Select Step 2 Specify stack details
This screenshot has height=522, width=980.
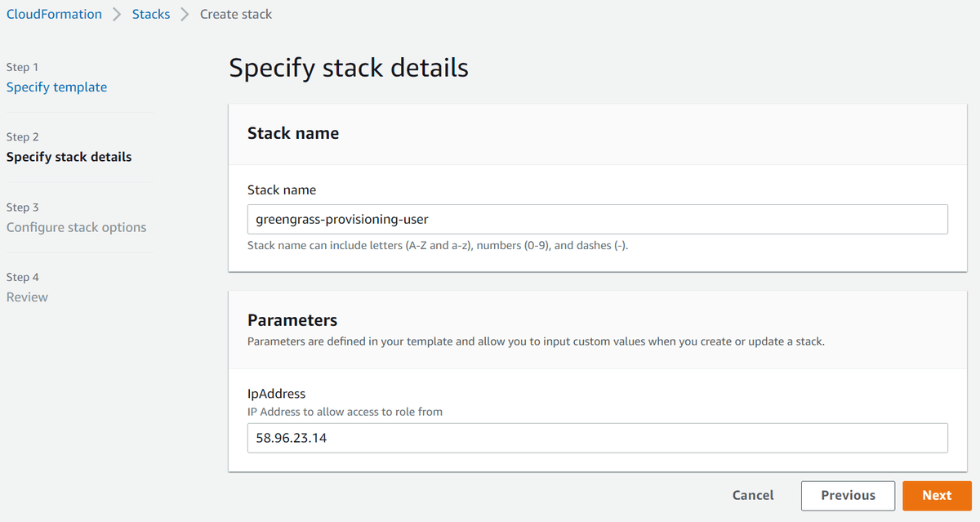tap(69, 157)
